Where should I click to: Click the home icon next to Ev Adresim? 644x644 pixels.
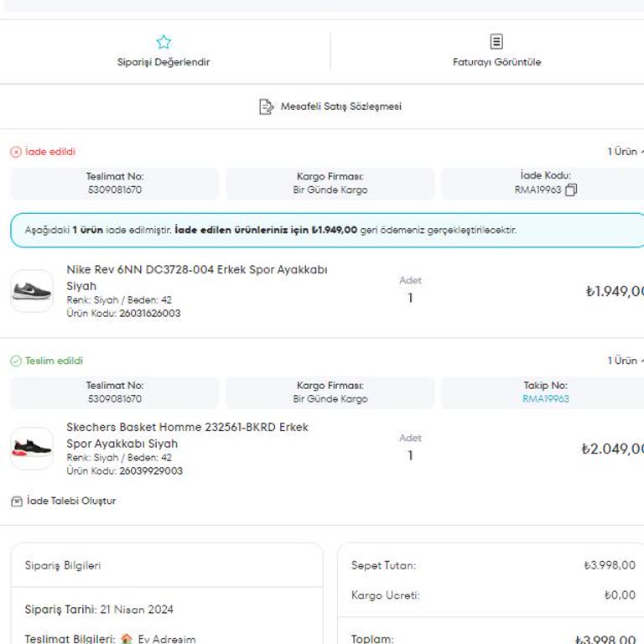click(127, 639)
